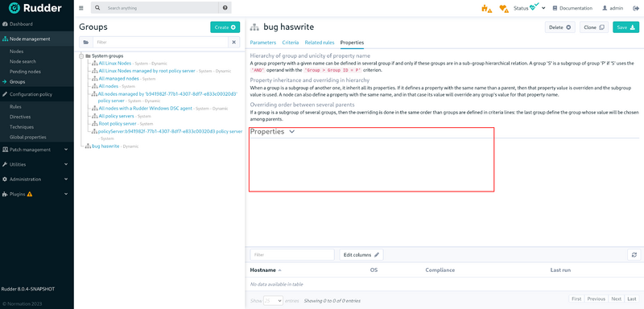
Task: Click the nodes table Filter input field
Action: click(x=292, y=255)
